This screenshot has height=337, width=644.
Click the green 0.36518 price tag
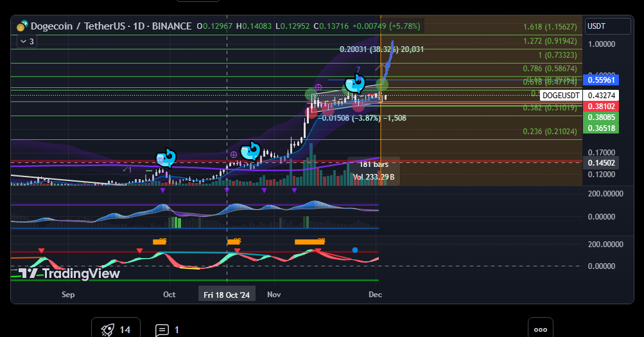(x=601, y=128)
